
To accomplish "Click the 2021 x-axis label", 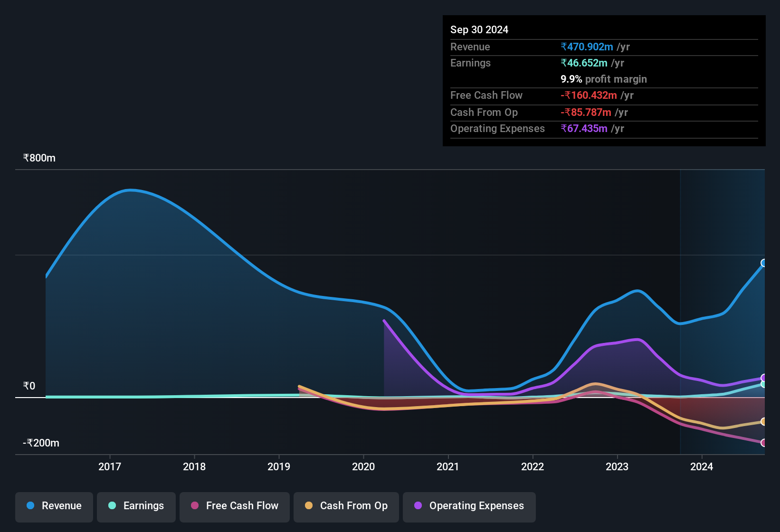I will tap(448, 466).
